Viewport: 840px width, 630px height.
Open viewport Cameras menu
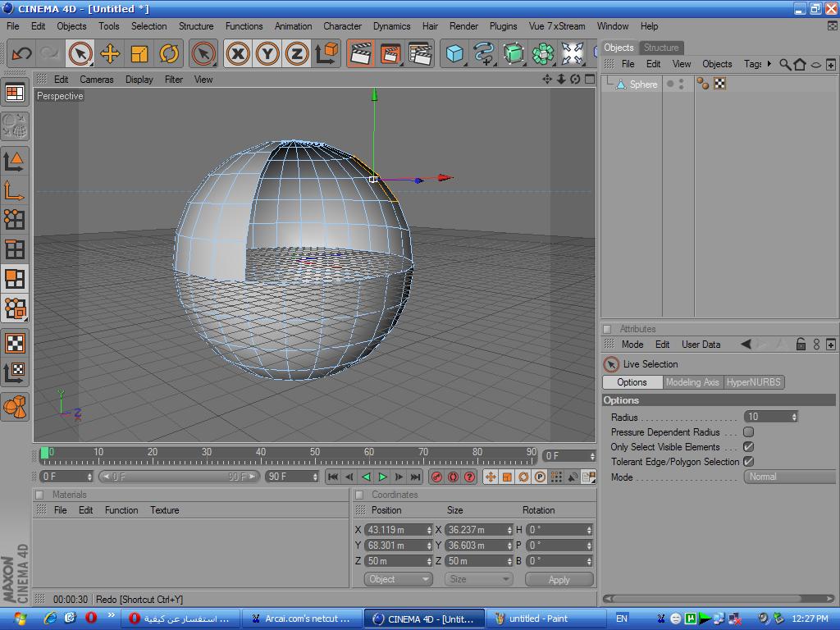click(x=97, y=80)
